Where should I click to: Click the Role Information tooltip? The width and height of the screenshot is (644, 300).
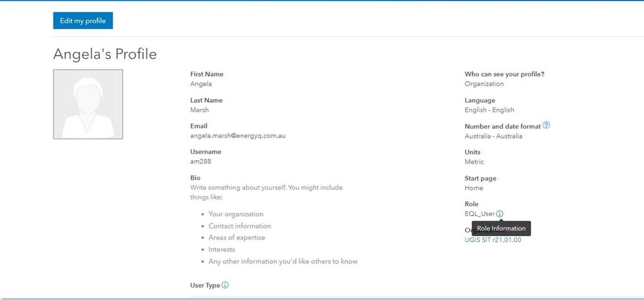coord(501,228)
